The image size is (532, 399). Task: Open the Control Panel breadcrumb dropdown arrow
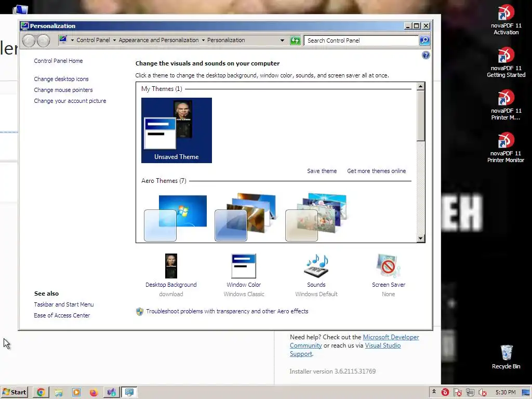point(114,40)
